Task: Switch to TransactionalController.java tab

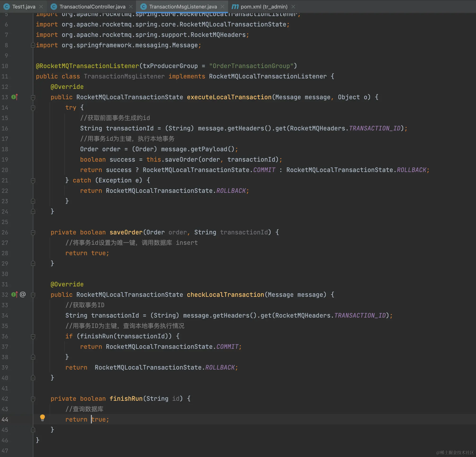Action: [x=92, y=7]
